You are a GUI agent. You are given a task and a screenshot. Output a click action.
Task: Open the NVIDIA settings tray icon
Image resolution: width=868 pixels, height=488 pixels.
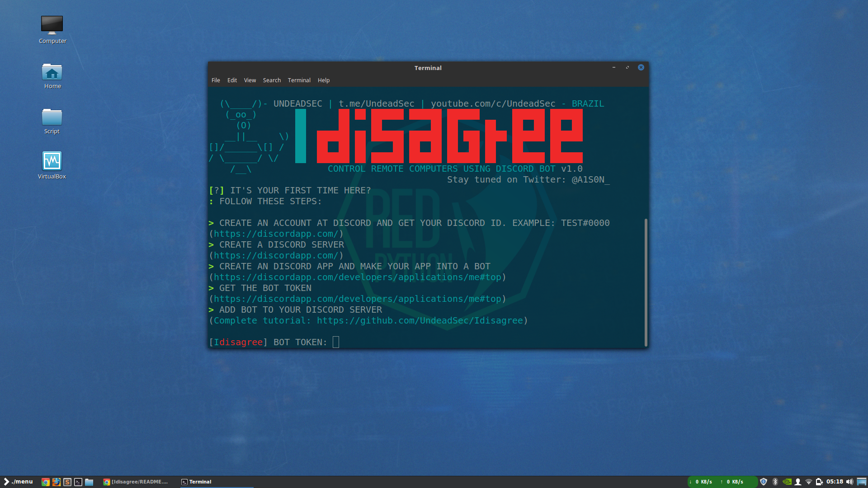tap(787, 482)
